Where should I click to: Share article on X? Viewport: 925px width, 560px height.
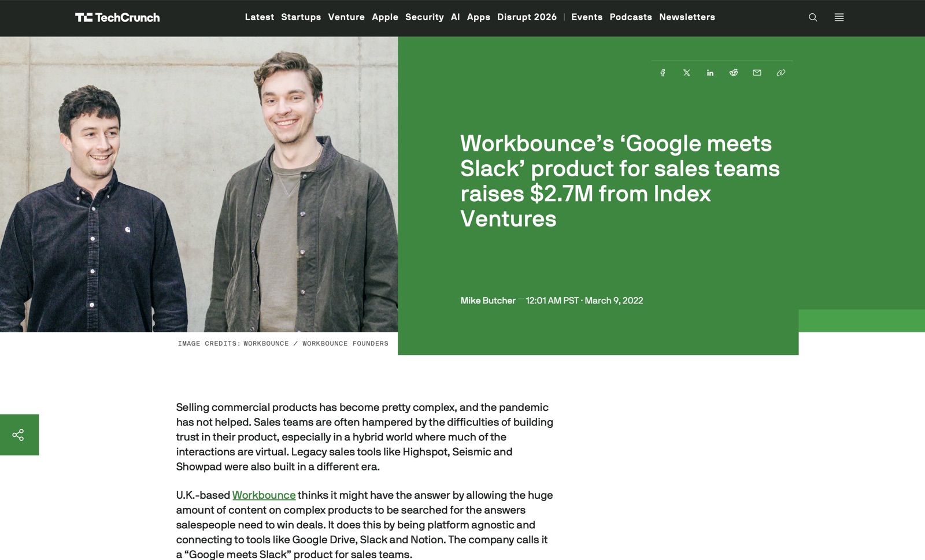(686, 73)
